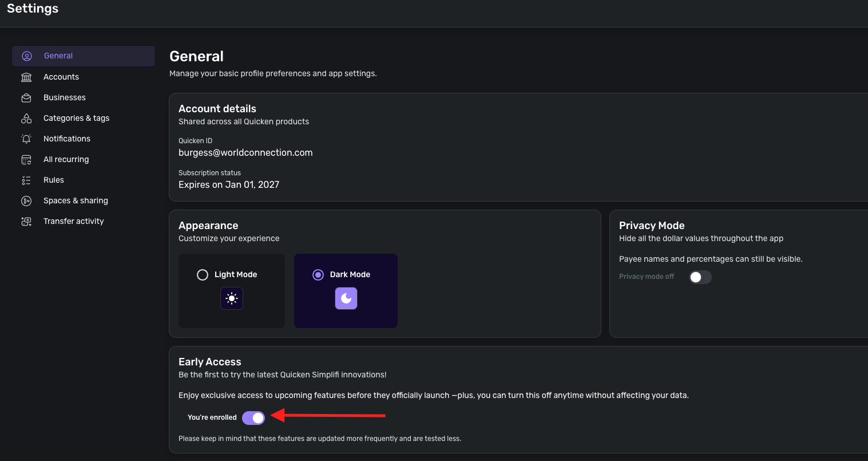
Task: Open the Notifications settings page
Action: pyautogui.click(x=67, y=139)
